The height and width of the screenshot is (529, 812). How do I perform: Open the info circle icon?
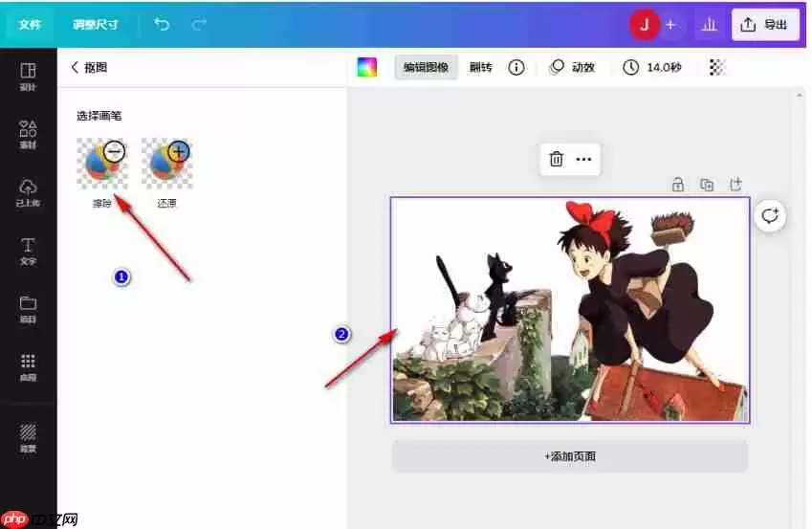click(516, 67)
